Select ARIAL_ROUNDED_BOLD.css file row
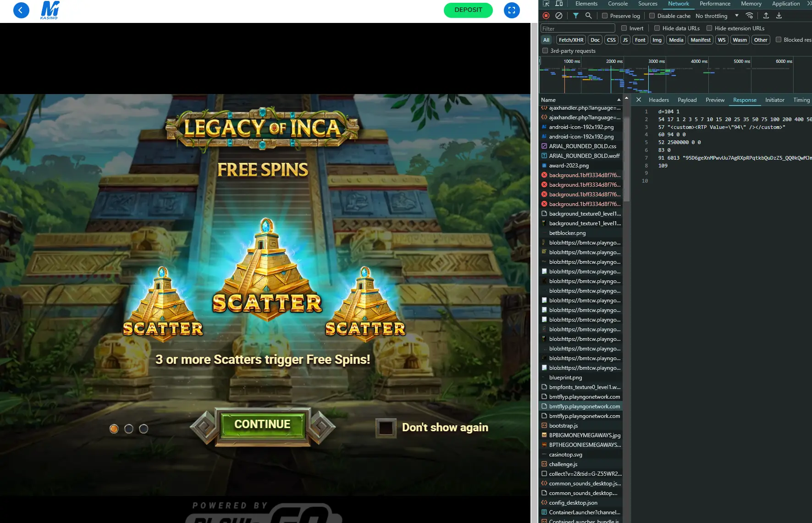This screenshot has height=523, width=812. pyautogui.click(x=581, y=146)
